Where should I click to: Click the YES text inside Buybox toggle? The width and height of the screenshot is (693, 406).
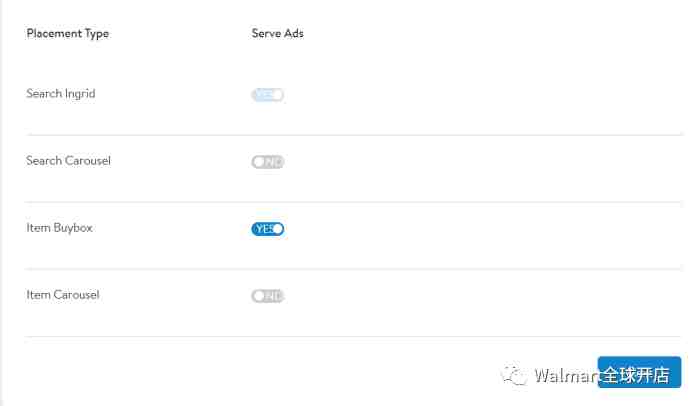pos(264,229)
